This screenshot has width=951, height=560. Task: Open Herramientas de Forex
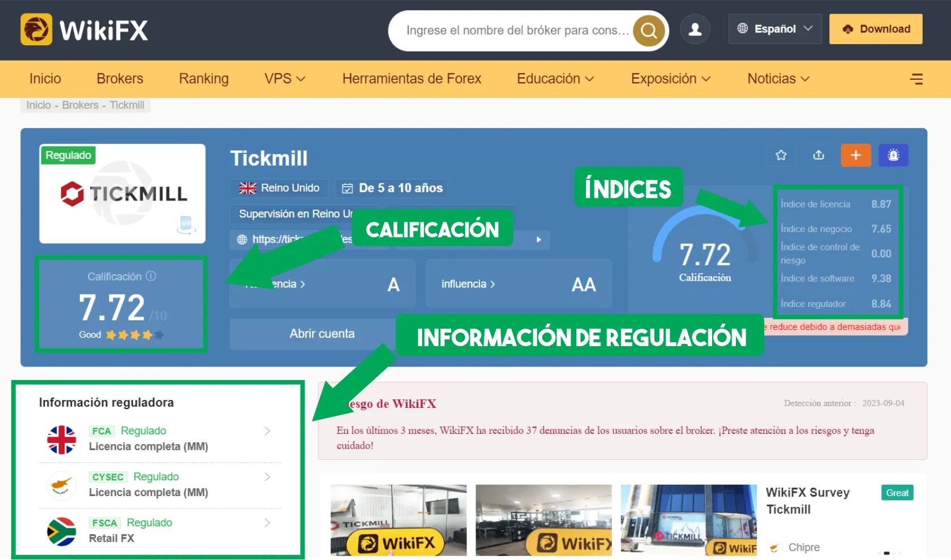click(412, 79)
